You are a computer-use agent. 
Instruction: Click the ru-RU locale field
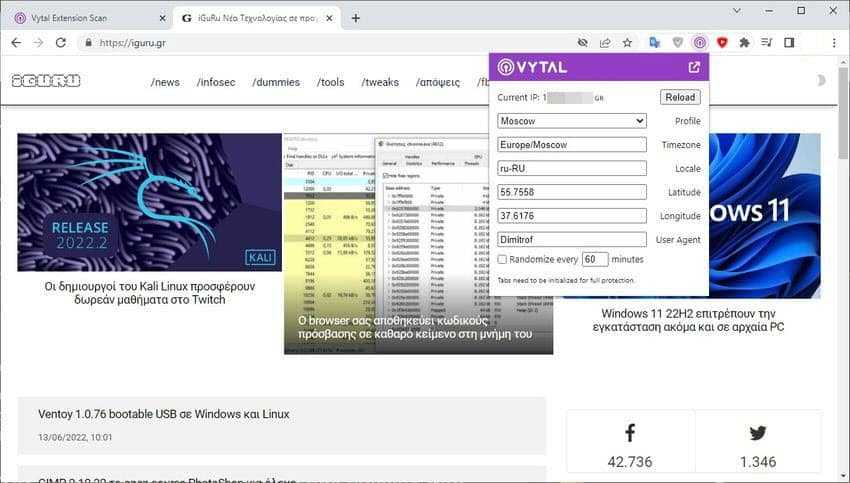point(572,168)
